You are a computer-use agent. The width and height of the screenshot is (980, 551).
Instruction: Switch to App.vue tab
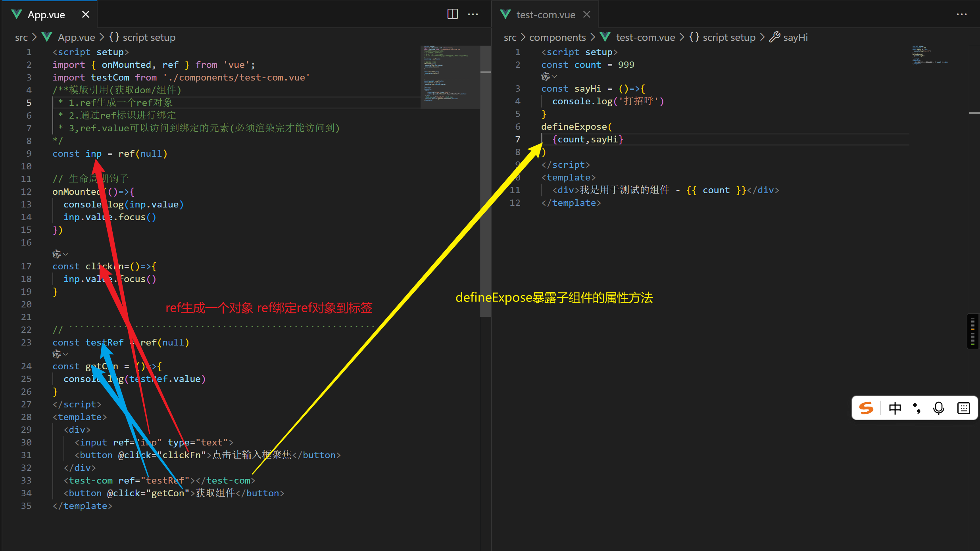[46, 15]
